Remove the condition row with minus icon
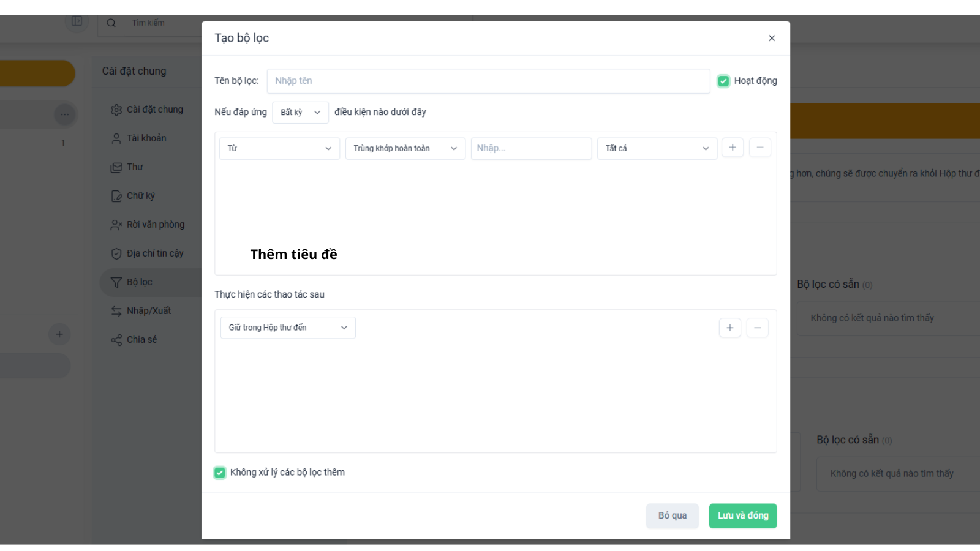Screen dimensions: 980x551 (760, 148)
